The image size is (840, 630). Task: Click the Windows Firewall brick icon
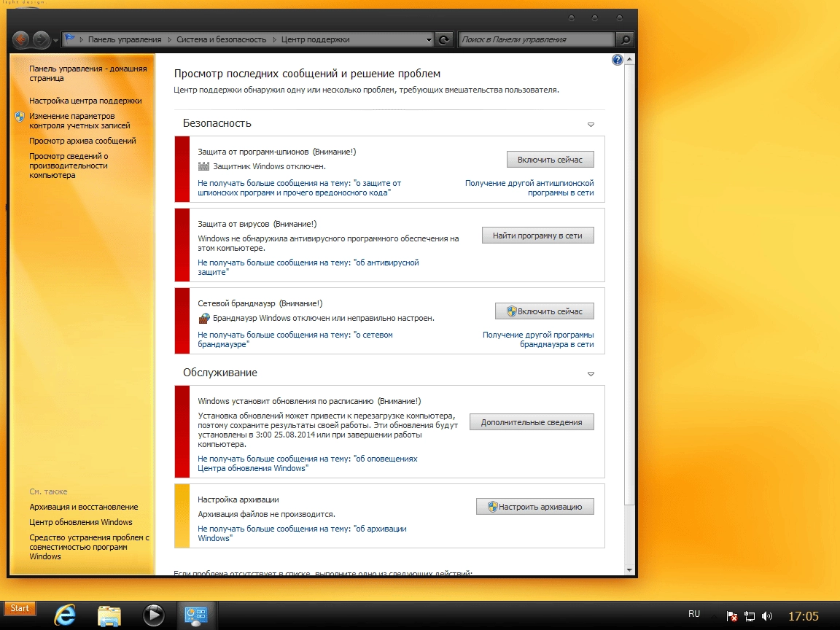point(203,318)
